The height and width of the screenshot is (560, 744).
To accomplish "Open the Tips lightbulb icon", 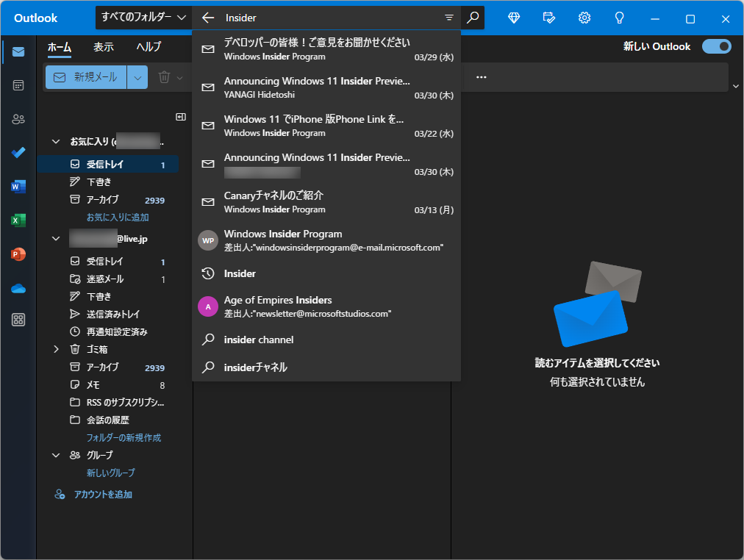I will pos(619,18).
